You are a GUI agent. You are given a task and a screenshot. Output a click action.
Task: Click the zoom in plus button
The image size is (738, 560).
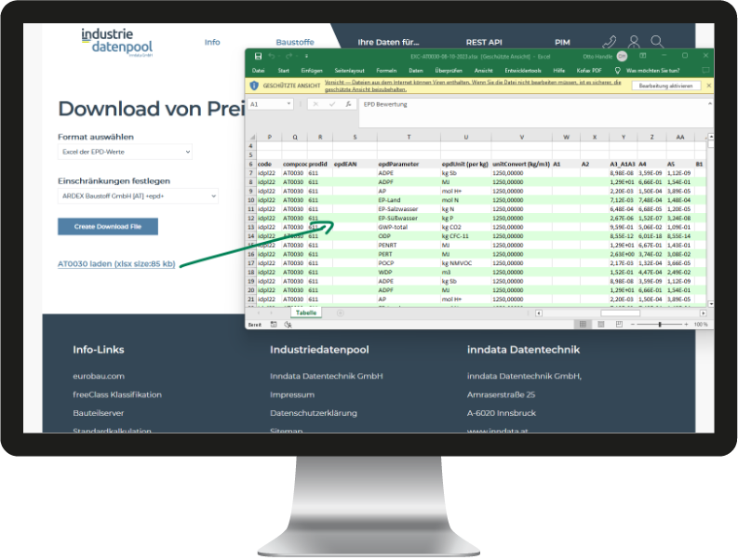(x=686, y=325)
